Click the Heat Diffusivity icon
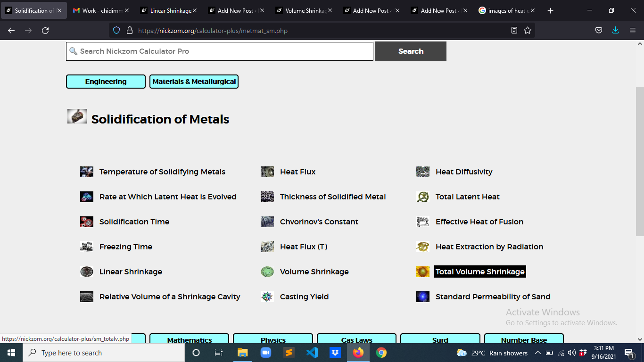This screenshot has height=362, width=644. click(x=423, y=172)
